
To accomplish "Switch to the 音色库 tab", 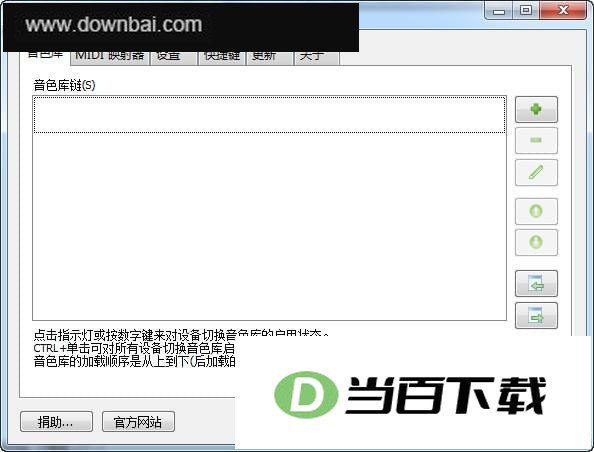I will coord(45,57).
